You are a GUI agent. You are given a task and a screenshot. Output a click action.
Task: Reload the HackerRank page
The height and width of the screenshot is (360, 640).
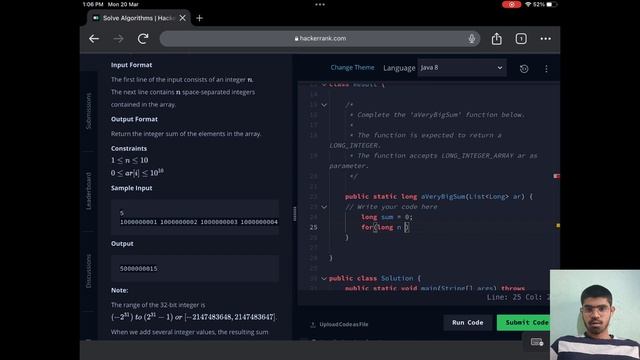[143, 39]
